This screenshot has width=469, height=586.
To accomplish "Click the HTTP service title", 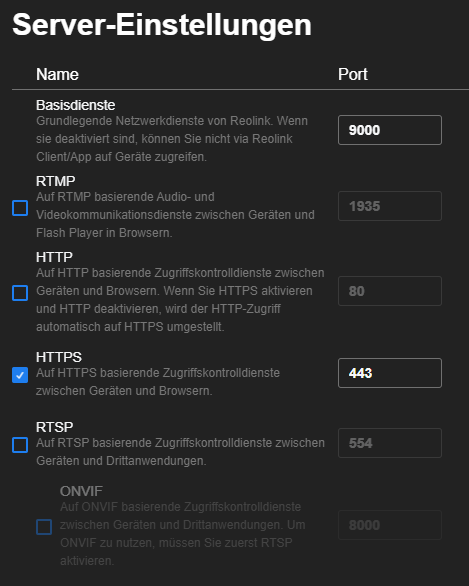I will point(54,257).
